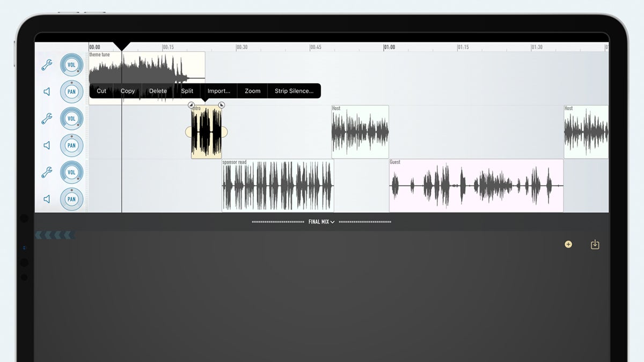
Task: Tap the fade-out handle on the intro clip
Action: pyautogui.click(x=221, y=105)
